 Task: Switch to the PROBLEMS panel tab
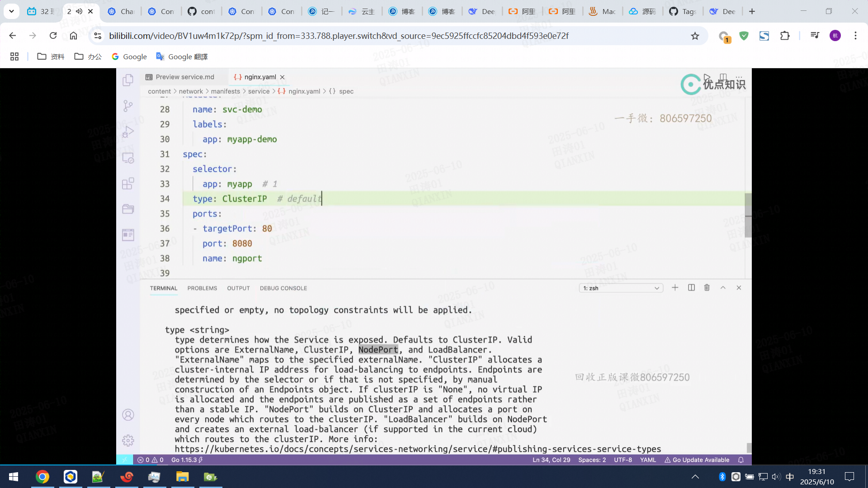pyautogui.click(x=202, y=288)
